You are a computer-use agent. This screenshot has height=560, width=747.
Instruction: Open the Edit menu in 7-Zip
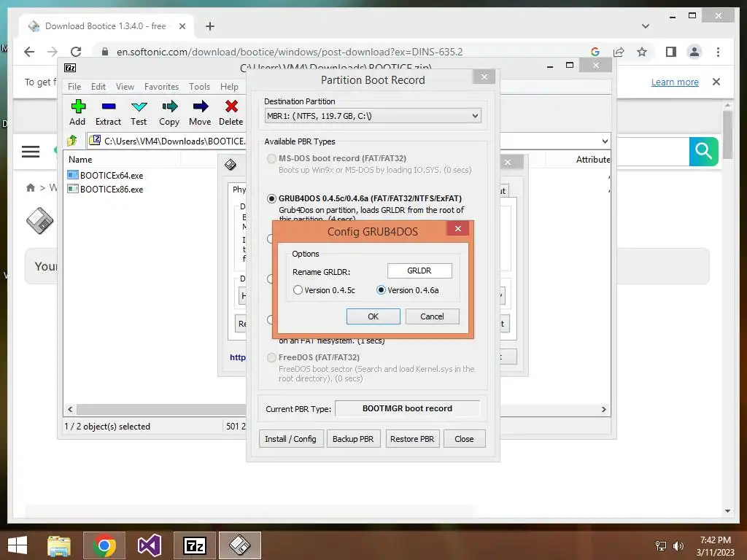98,87
